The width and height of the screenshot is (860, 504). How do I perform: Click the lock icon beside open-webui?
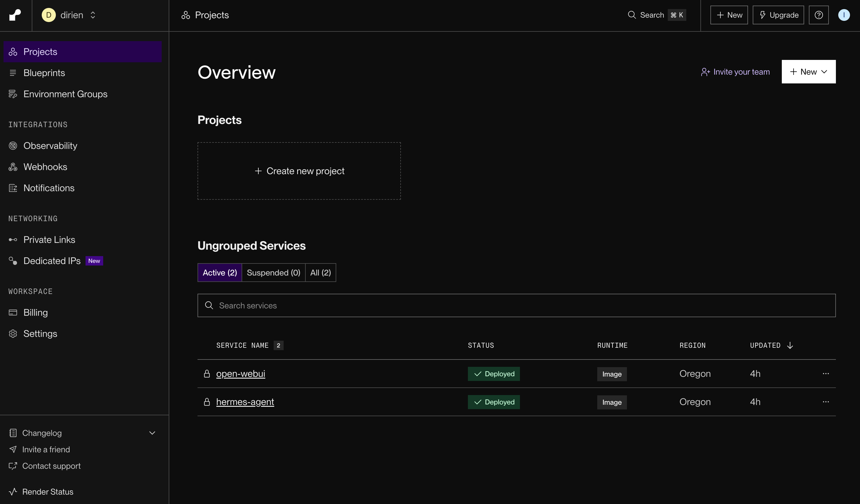[x=207, y=374]
